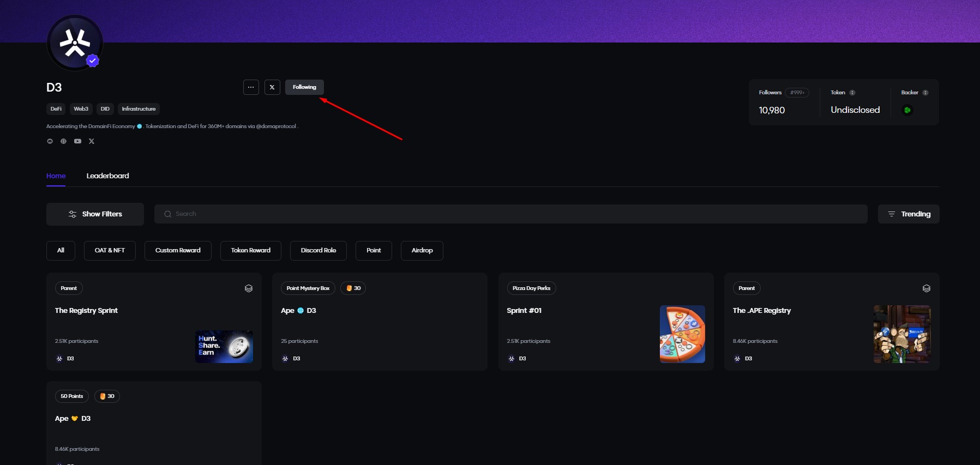
Task: Select the Home tab
Action: point(56,176)
